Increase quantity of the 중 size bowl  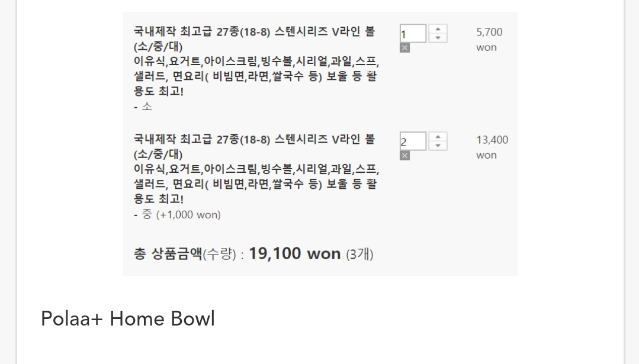pos(438,137)
